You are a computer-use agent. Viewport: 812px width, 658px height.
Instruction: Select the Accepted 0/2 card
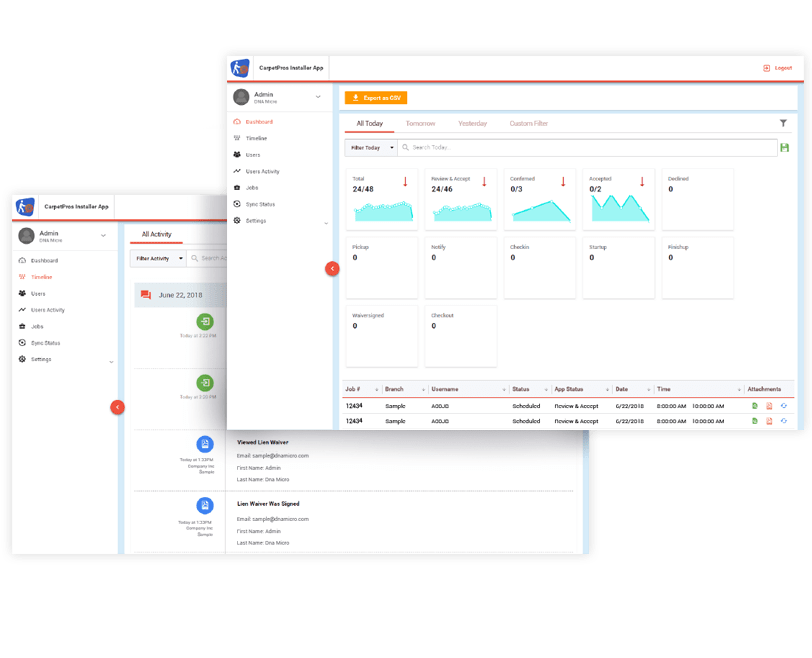coord(619,199)
